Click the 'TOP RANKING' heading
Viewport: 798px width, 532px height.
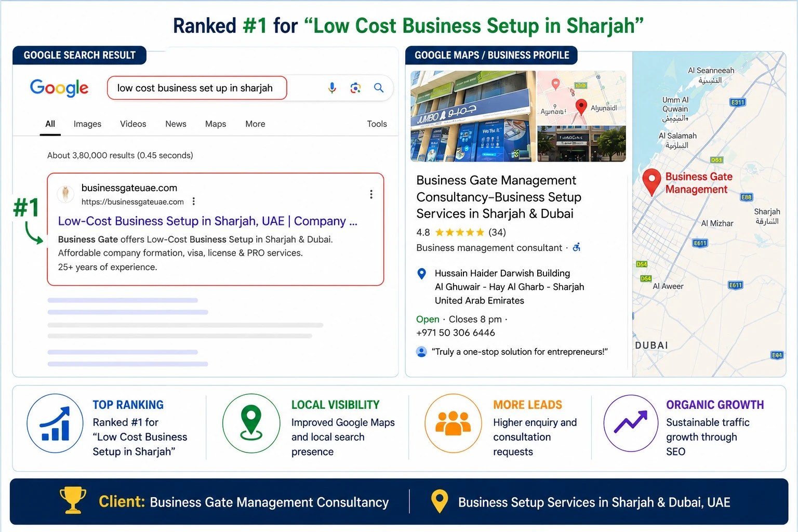(x=128, y=405)
